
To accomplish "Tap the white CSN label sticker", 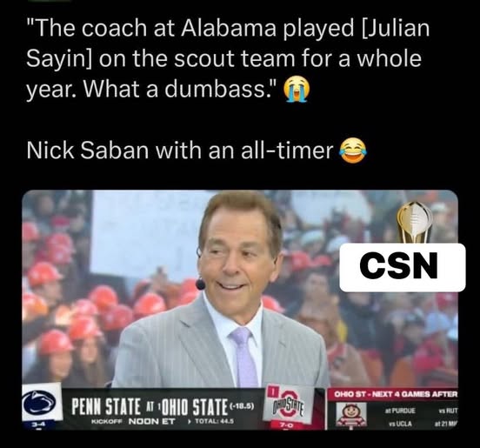I will click(403, 267).
